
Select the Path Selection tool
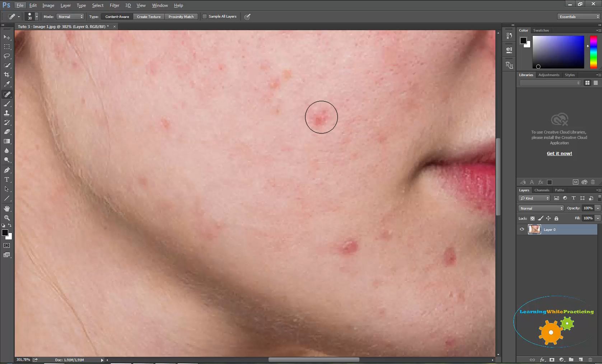click(7, 189)
